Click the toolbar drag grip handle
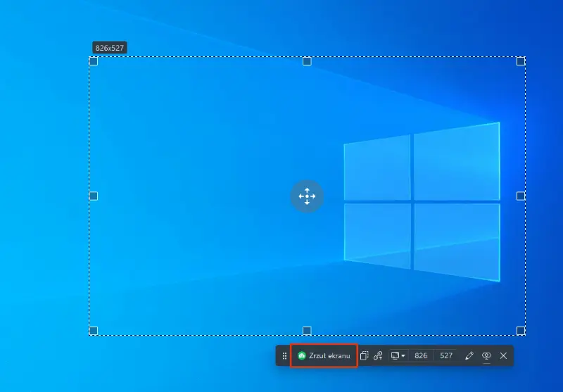Image resolution: width=563 pixels, height=392 pixels. pos(284,356)
